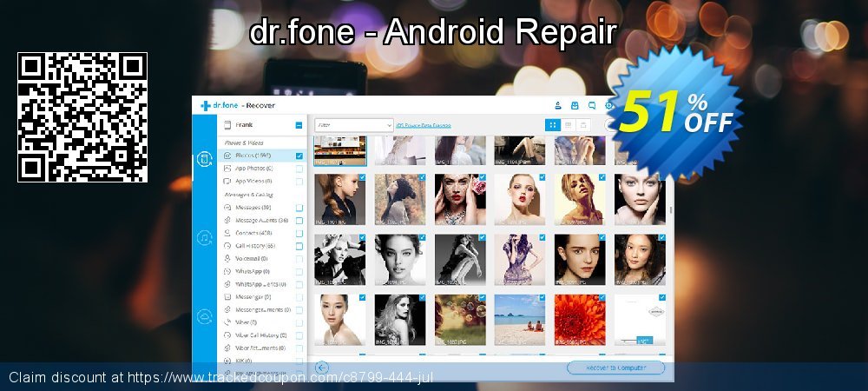868x391 pixels.
Task: Click the third view mode icon
Action: click(582, 125)
